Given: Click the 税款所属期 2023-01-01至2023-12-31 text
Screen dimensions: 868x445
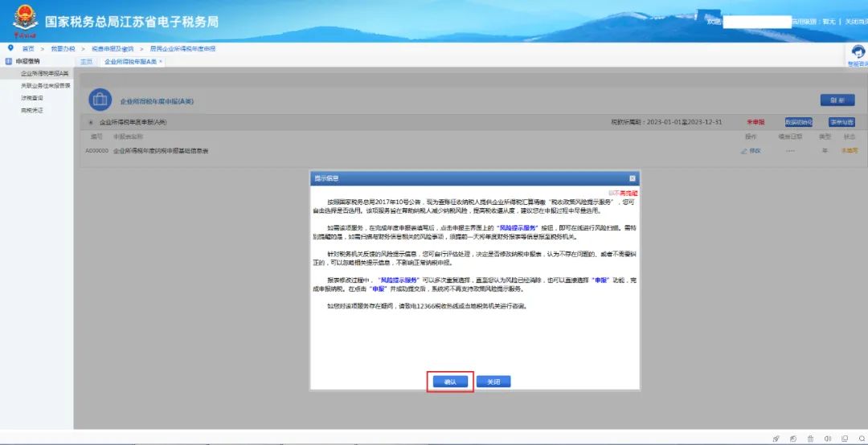Looking at the screenshot, I should [x=666, y=122].
